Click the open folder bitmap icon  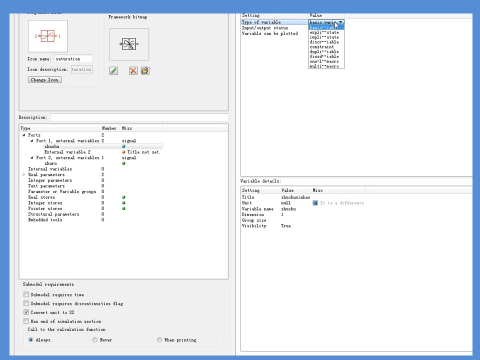tap(145, 71)
